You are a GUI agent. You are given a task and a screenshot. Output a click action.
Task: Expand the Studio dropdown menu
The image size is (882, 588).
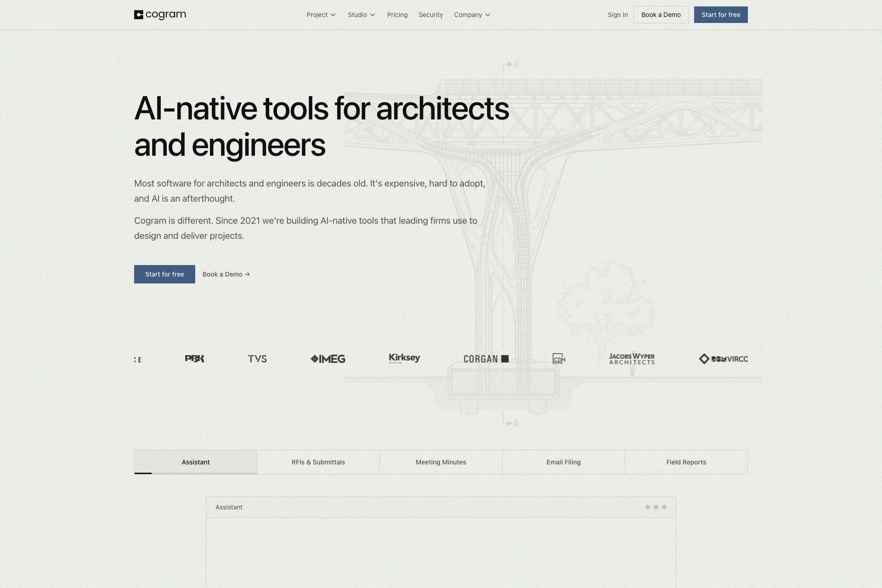click(x=361, y=15)
